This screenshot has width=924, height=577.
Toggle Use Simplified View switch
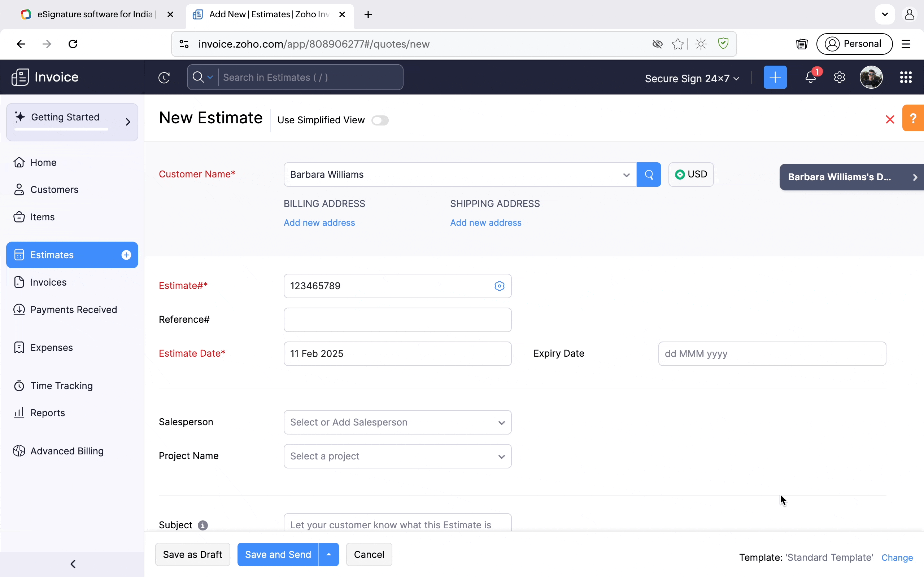click(380, 120)
